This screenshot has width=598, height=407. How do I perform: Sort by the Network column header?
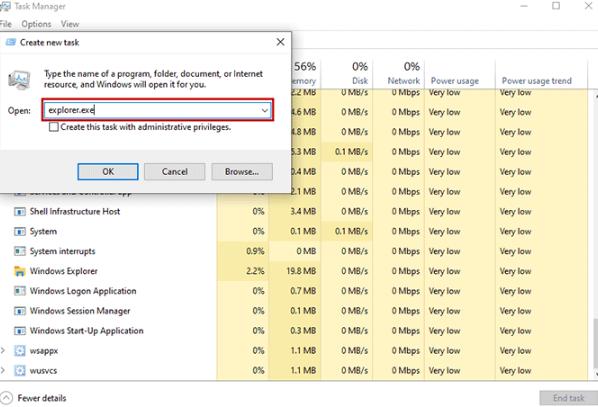tap(399, 74)
